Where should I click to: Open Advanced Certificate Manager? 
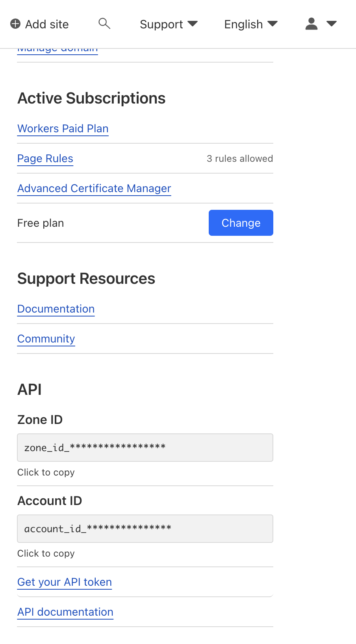click(x=94, y=189)
